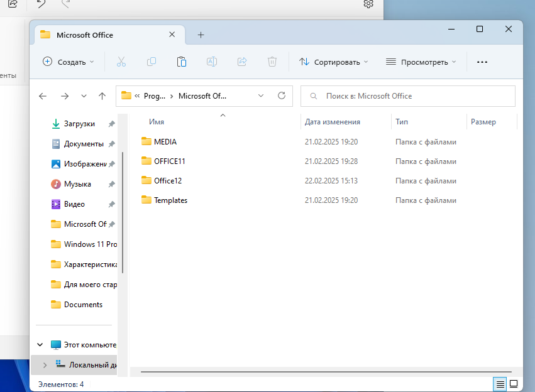Click the Delete trash icon
Viewport: 535px width, 392px height.
tap(272, 62)
